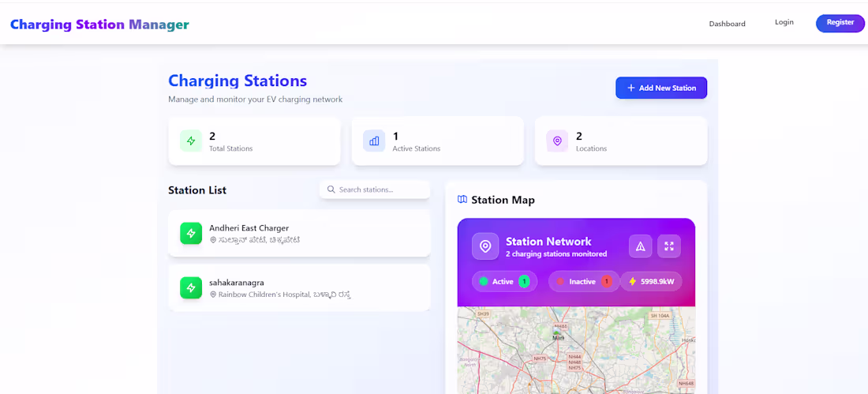Click the Station Map heading map icon

(x=462, y=200)
